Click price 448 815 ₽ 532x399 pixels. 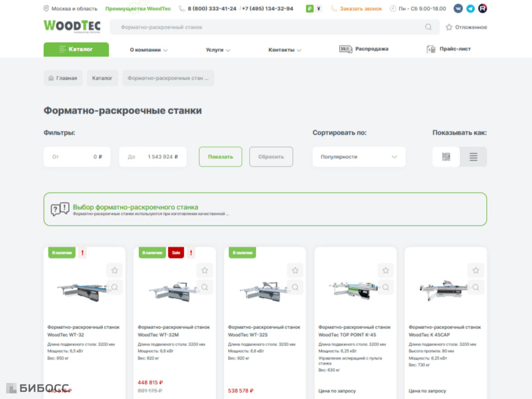(150, 382)
